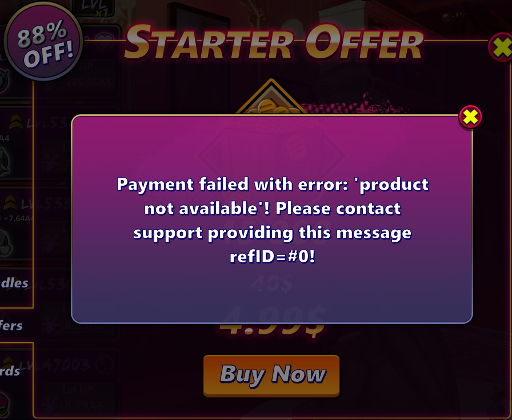Select the dimmed character icon below A4
This screenshot has height=420, width=512.
click(5, 162)
